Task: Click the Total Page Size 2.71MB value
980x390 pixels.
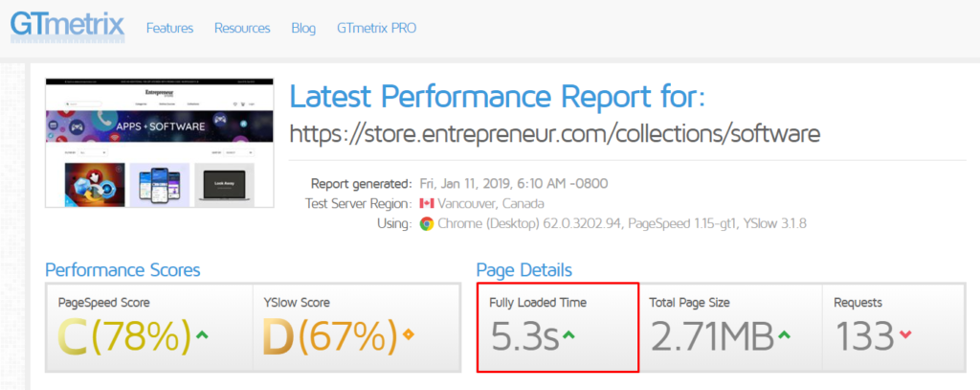Action: [x=712, y=336]
